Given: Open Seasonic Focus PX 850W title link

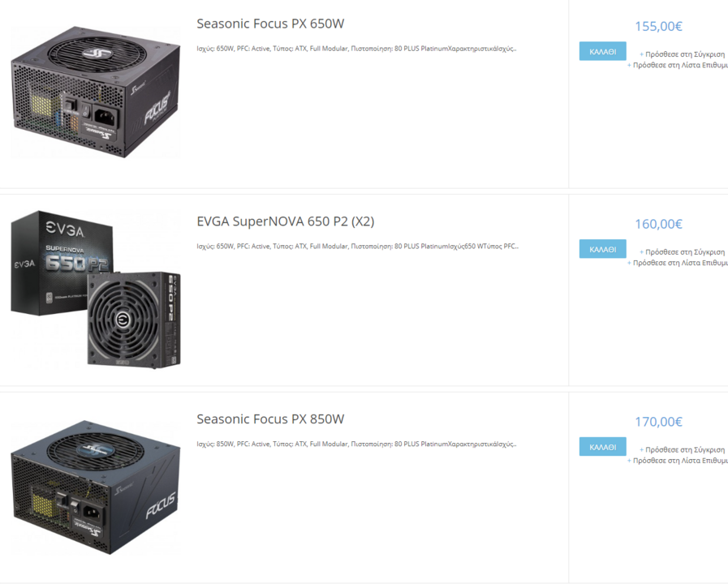Looking at the screenshot, I should click(x=270, y=419).
